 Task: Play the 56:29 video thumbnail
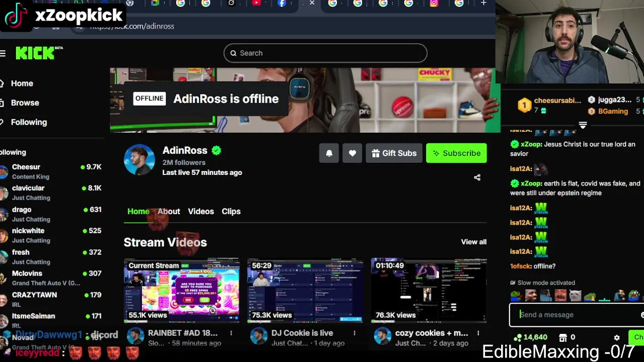pyautogui.click(x=305, y=291)
